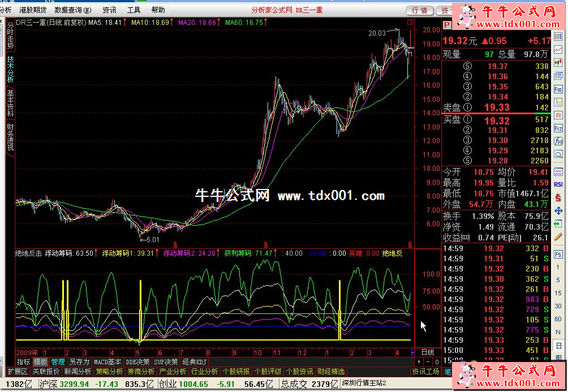568x392 pixels.
Task: Click the minus zoom button below chart
Action: tap(428, 362)
